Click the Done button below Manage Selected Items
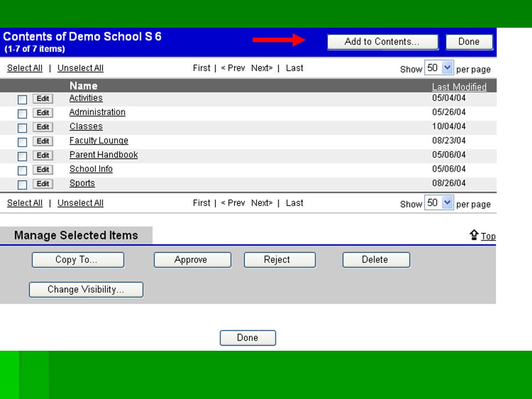 click(248, 338)
